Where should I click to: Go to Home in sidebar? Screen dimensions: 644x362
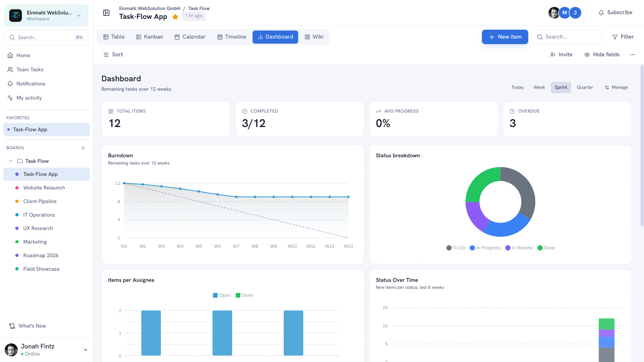pos(46,55)
